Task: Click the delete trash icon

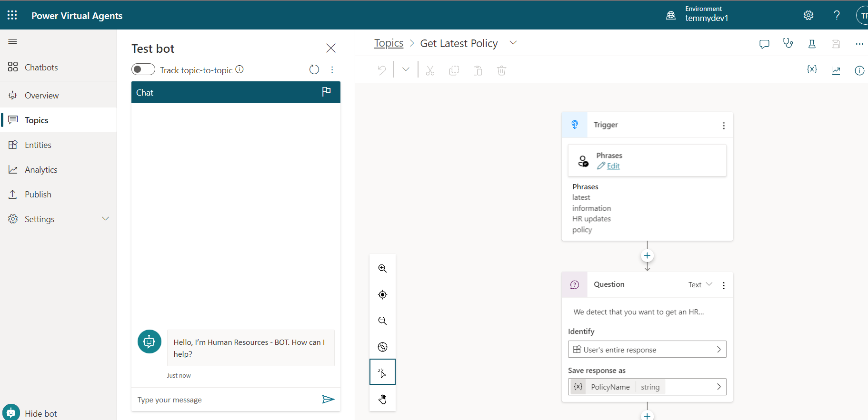Action: coord(501,70)
